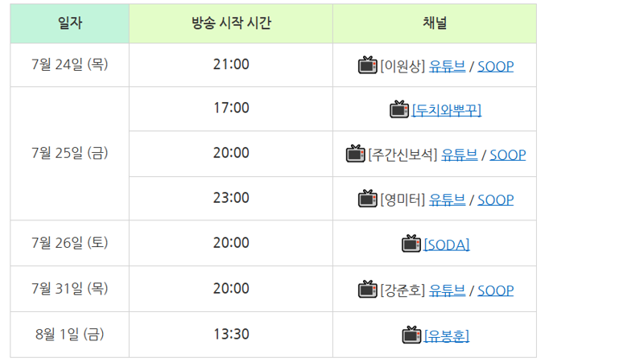Open 영미터's 유튜브 link
The height and width of the screenshot is (362, 644).
[x=448, y=200]
